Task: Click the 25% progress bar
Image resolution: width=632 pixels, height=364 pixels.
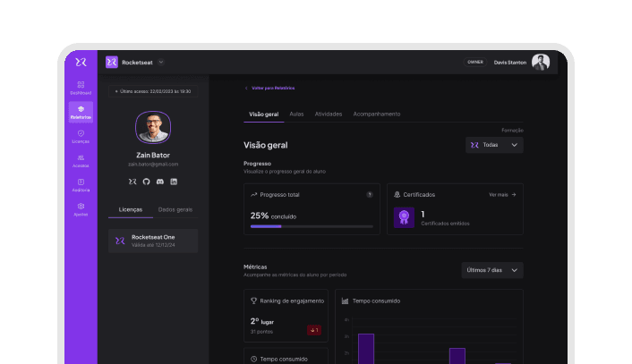Action: [312, 226]
